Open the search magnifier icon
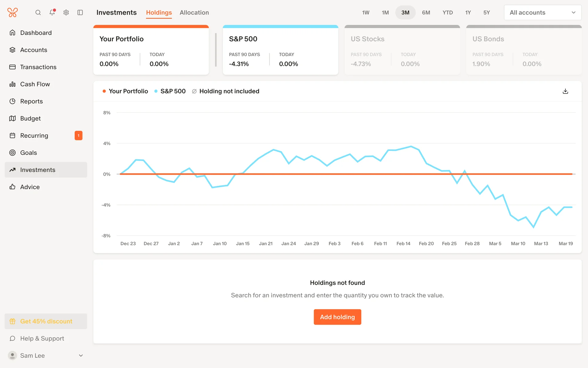The height and width of the screenshot is (368, 588). coord(38,13)
